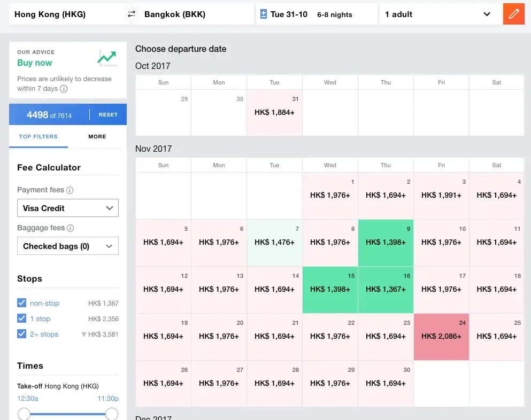Toggle the 1 stop checkbox
The image size is (531, 420).
click(22, 318)
